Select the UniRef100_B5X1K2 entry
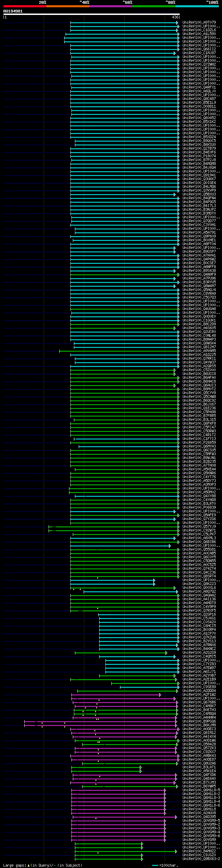222x868 pixels. click(x=199, y=122)
